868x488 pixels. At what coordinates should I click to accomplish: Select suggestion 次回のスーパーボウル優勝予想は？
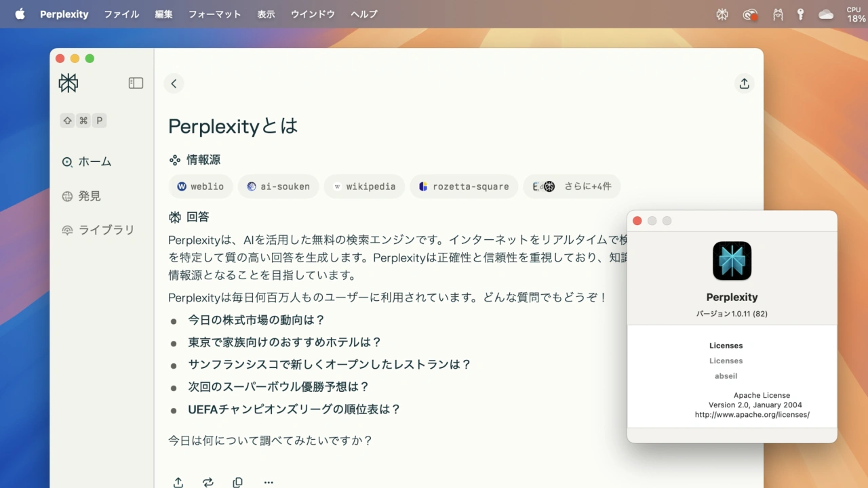point(279,387)
